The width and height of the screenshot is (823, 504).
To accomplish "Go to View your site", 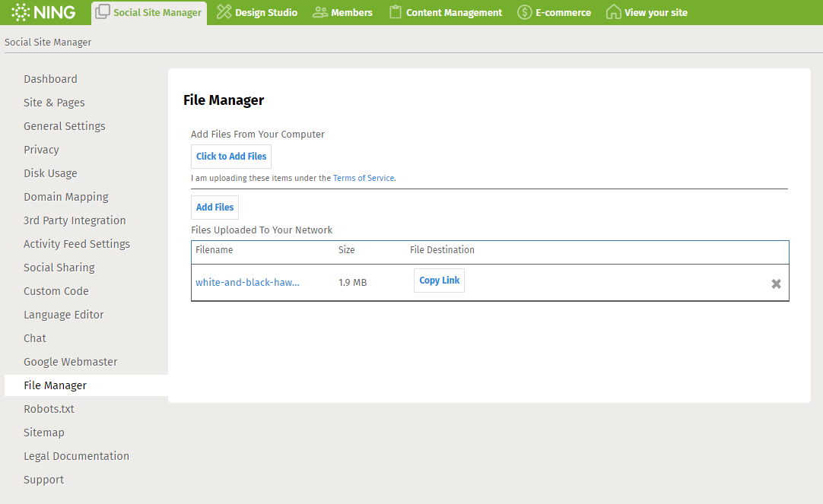I will tap(647, 13).
